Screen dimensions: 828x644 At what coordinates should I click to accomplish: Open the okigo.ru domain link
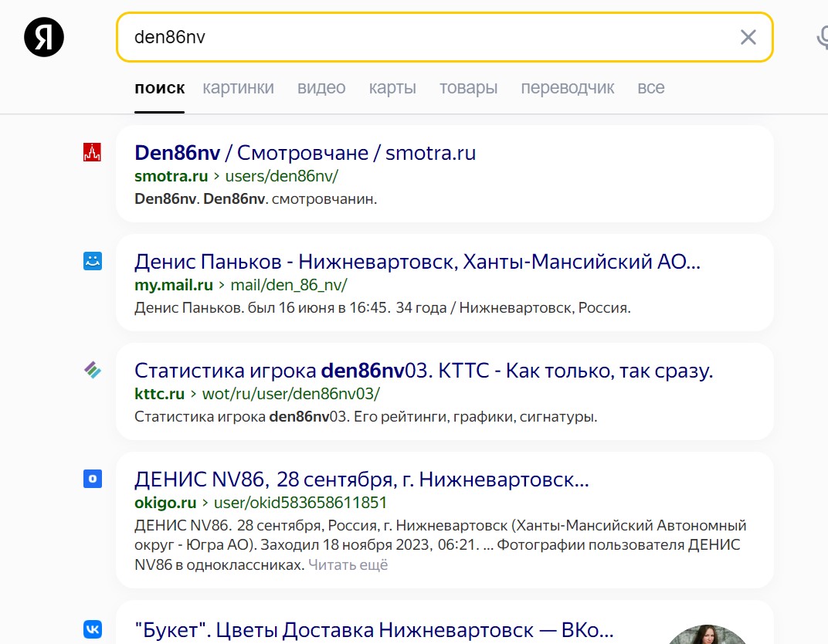(x=165, y=503)
